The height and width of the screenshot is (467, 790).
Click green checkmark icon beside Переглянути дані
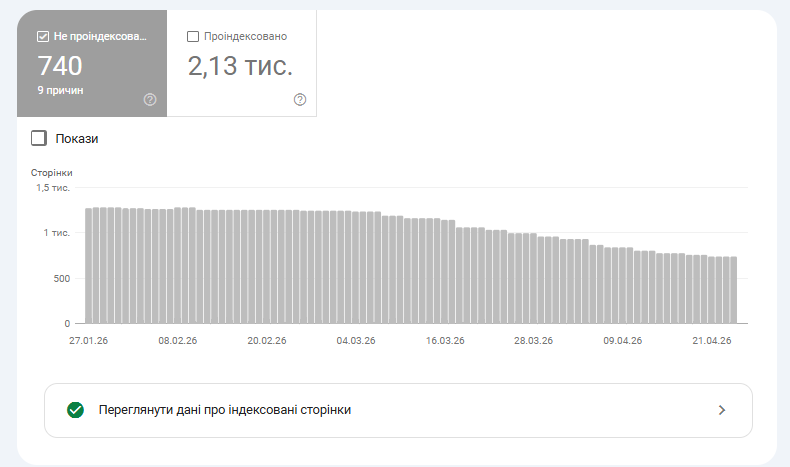[76, 410]
